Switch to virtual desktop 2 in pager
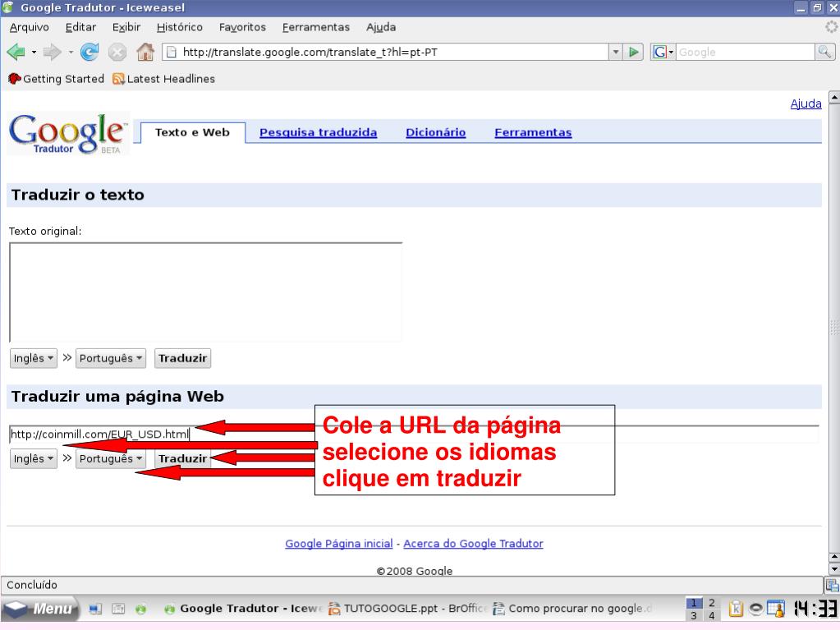The width and height of the screenshot is (840, 630). [711, 603]
